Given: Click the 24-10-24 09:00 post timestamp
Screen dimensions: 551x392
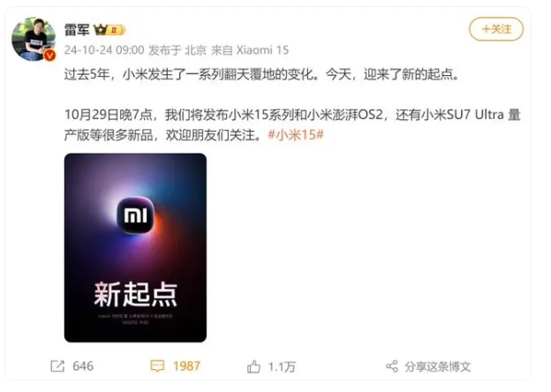Looking at the screenshot, I should pyautogui.click(x=104, y=49).
